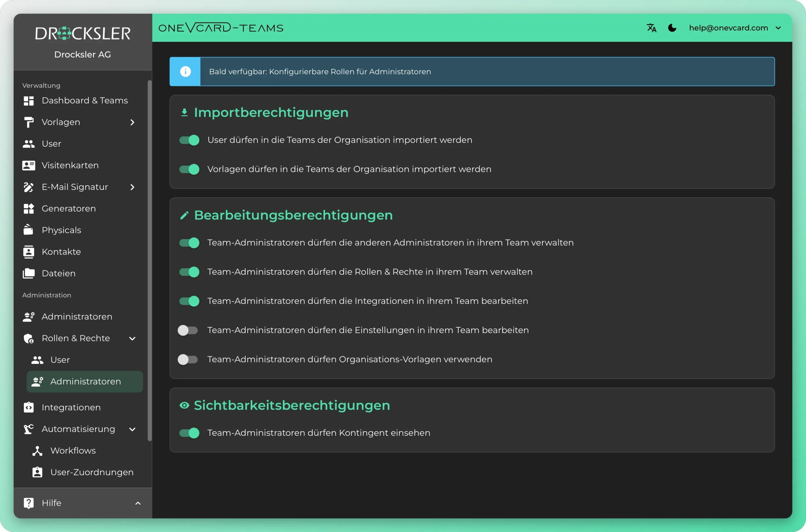Click the E-Mail Signatur pen icon

click(x=28, y=187)
